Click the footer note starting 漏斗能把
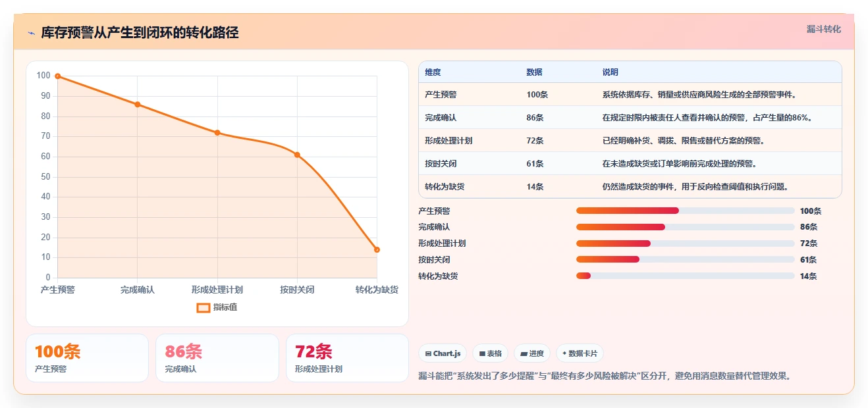The width and height of the screenshot is (868, 408). pyautogui.click(x=605, y=376)
